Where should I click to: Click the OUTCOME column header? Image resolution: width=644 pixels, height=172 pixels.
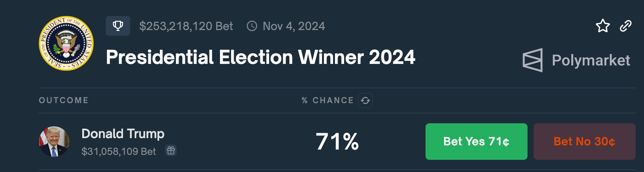click(64, 100)
